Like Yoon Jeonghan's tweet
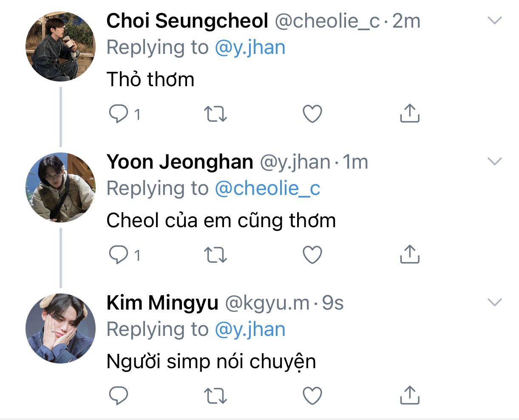Screen dimensions: 519x420 [312, 255]
